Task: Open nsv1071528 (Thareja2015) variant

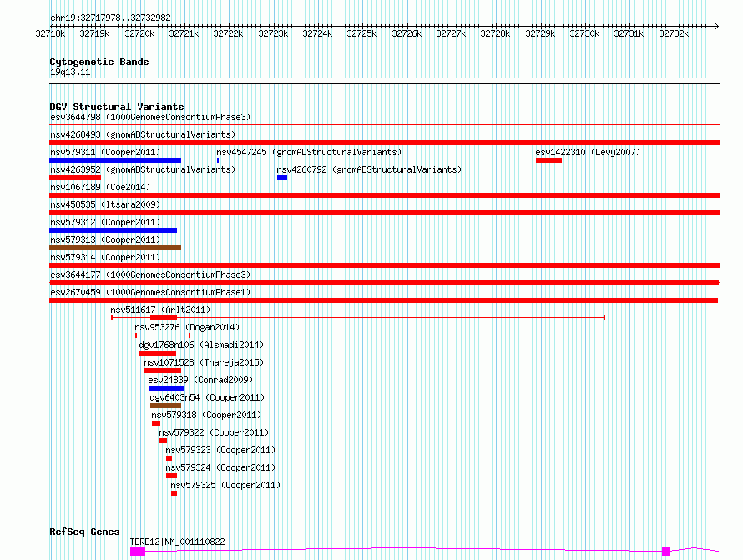Action: coord(204,362)
